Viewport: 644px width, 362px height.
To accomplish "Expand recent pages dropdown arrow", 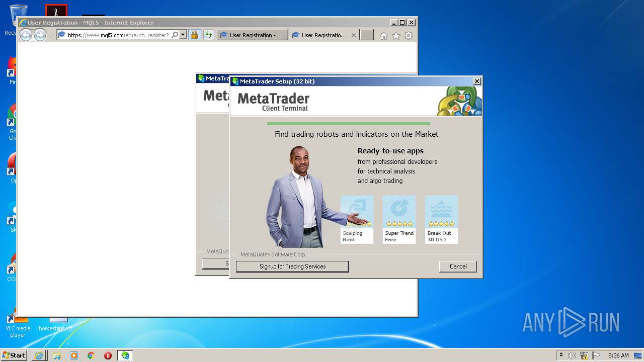I will (51, 35).
